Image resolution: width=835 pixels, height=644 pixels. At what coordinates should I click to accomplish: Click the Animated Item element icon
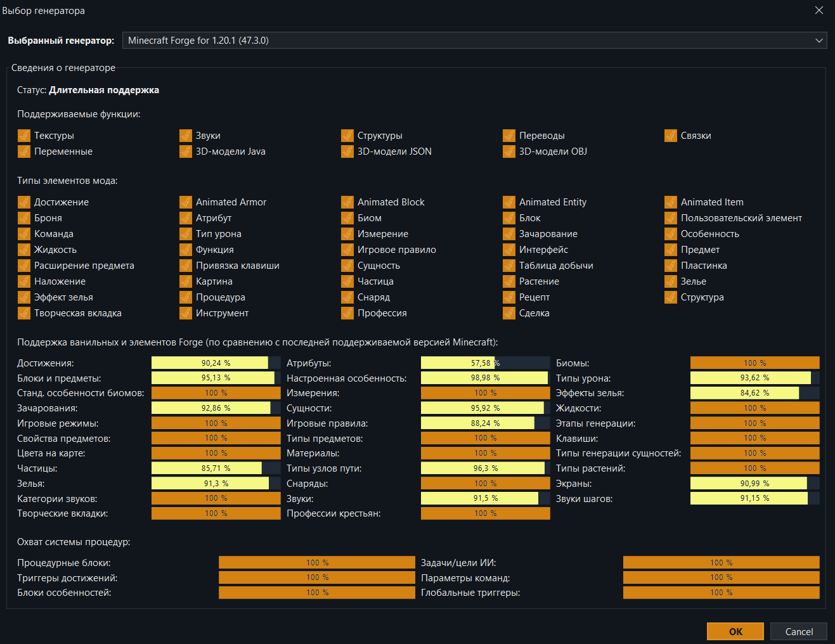(x=671, y=202)
